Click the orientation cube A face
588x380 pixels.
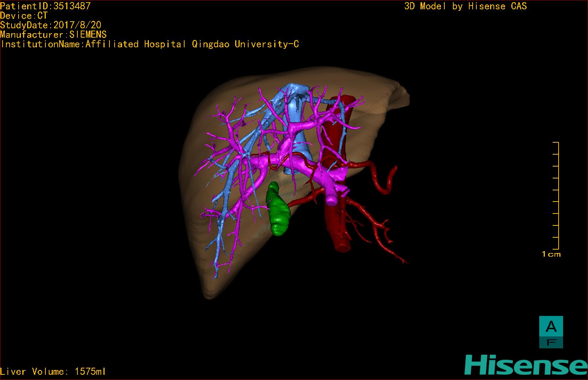(551, 326)
